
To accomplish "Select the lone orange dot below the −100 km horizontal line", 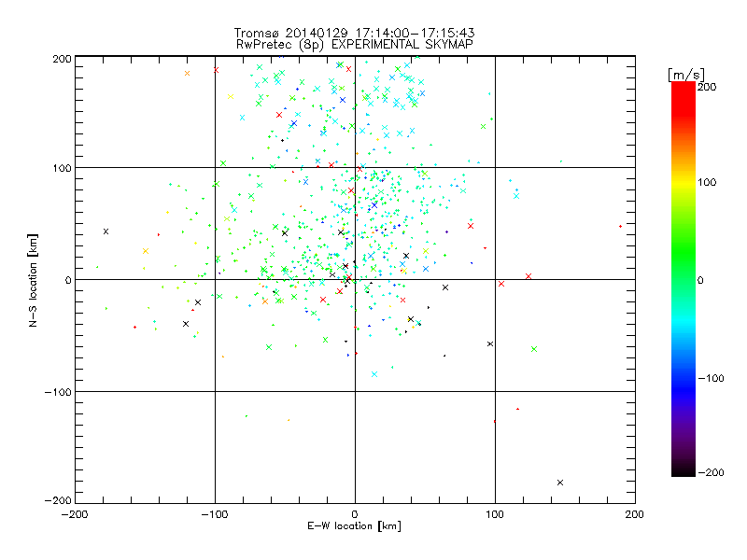I will pyautogui.click(x=289, y=420).
